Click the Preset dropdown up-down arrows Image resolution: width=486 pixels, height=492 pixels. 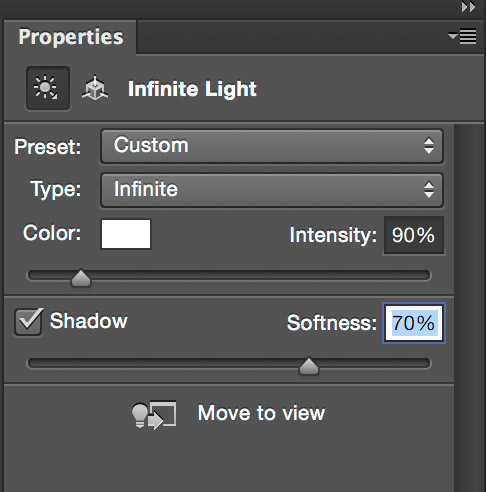pyautogui.click(x=429, y=146)
